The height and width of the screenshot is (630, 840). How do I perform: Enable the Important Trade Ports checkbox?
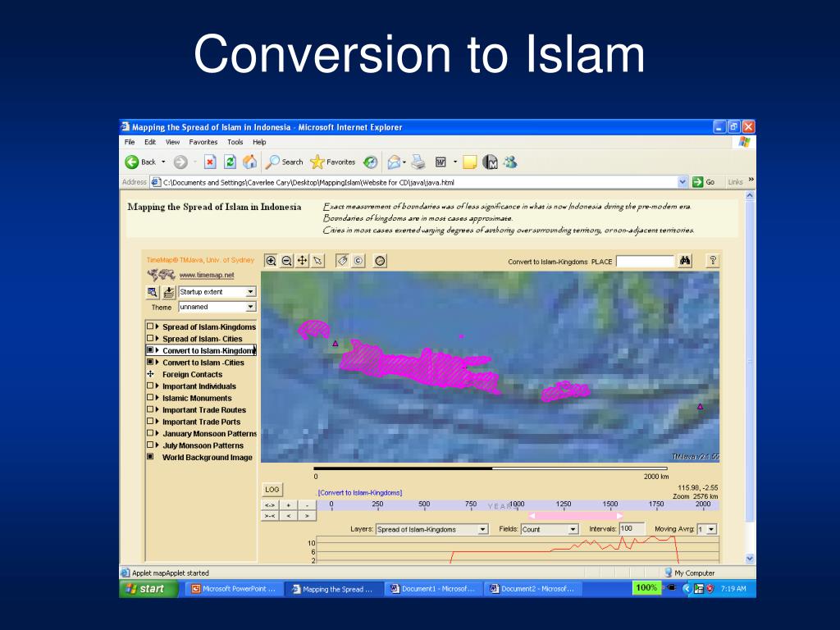click(x=150, y=421)
